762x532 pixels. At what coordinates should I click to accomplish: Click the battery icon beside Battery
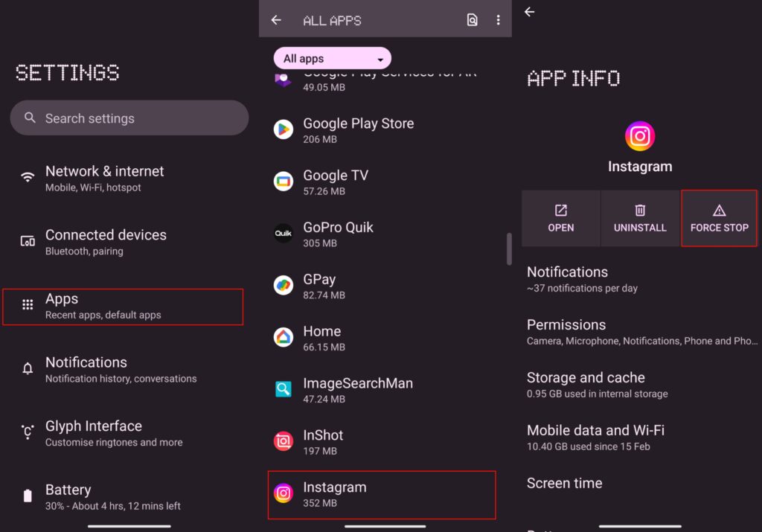28,496
